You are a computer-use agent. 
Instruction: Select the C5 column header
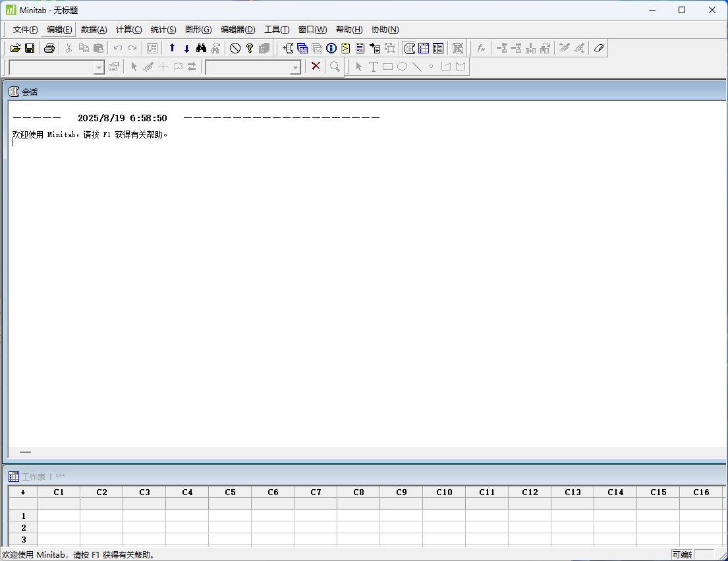tap(231, 492)
